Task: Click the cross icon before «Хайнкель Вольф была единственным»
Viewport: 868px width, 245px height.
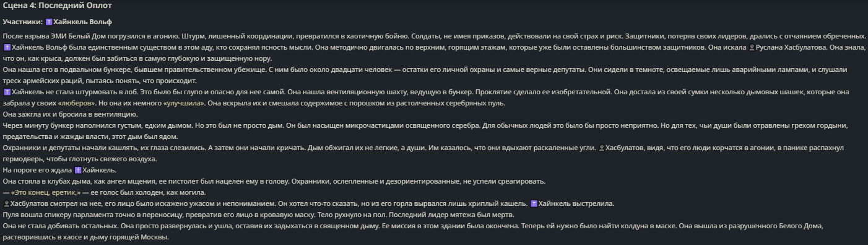Action: pos(7,47)
